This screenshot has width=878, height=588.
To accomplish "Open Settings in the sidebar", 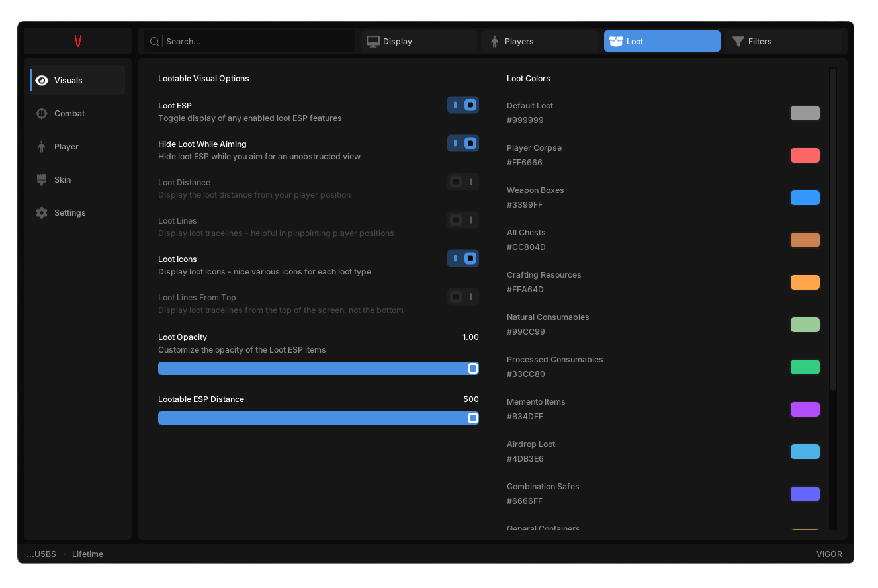I will click(x=77, y=212).
